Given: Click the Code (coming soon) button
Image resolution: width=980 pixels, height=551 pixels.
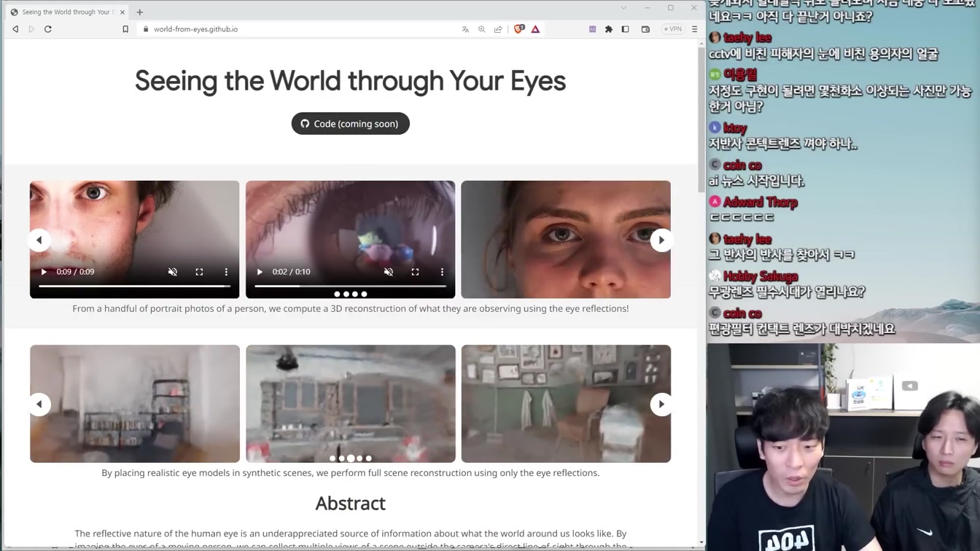Looking at the screenshot, I should 350,124.
